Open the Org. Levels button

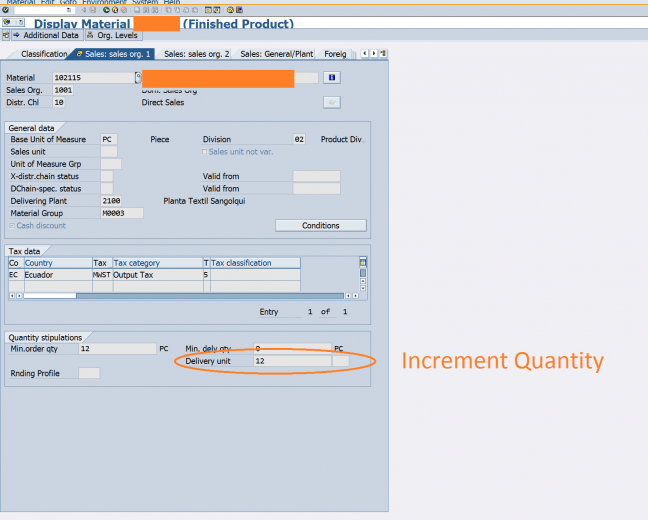114,35
